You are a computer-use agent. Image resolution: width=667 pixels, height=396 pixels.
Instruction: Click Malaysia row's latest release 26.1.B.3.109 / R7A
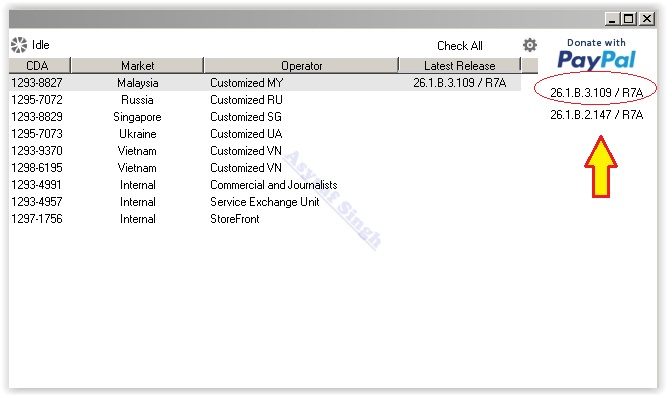(x=459, y=83)
